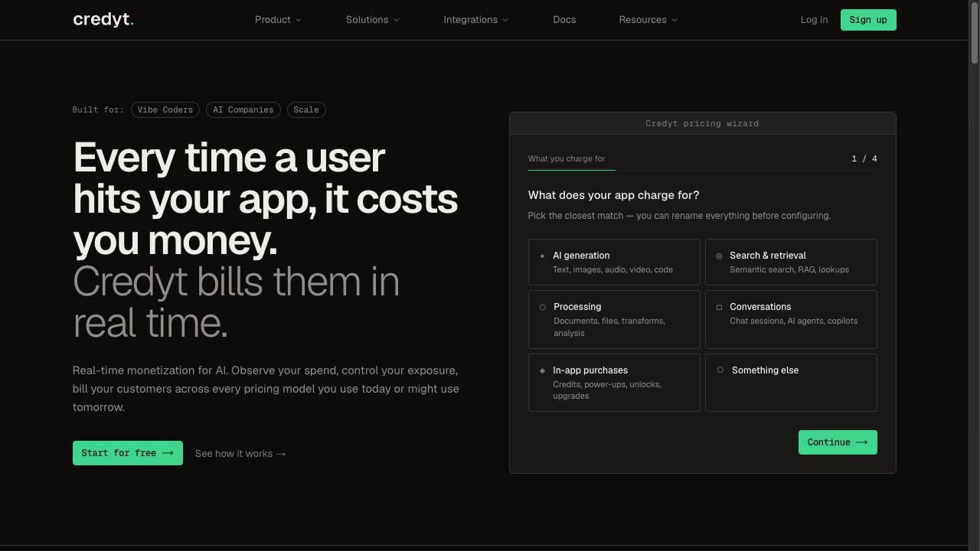
Task: Click the Log in link
Action: pyautogui.click(x=814, y=20)
